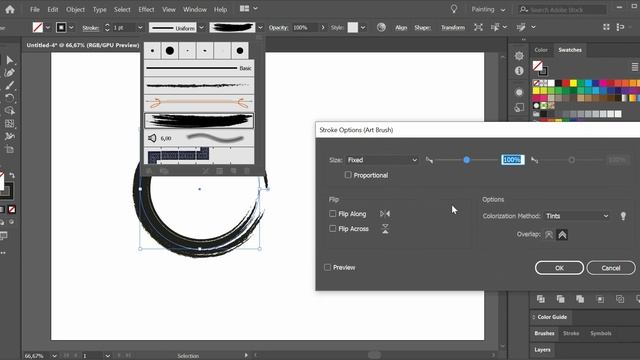Click the Flip Along mirror icon
640x360 pixels.
click(385, 213)
